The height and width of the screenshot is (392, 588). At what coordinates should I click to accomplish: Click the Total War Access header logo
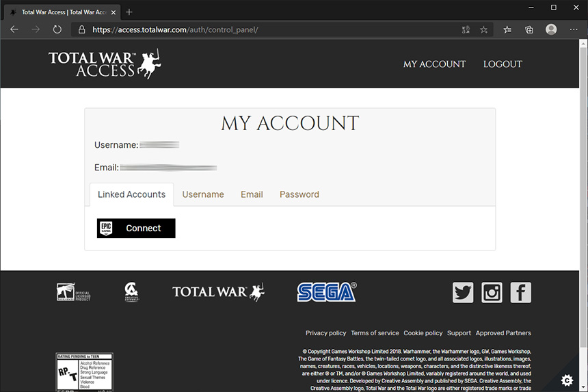point(105,64)
